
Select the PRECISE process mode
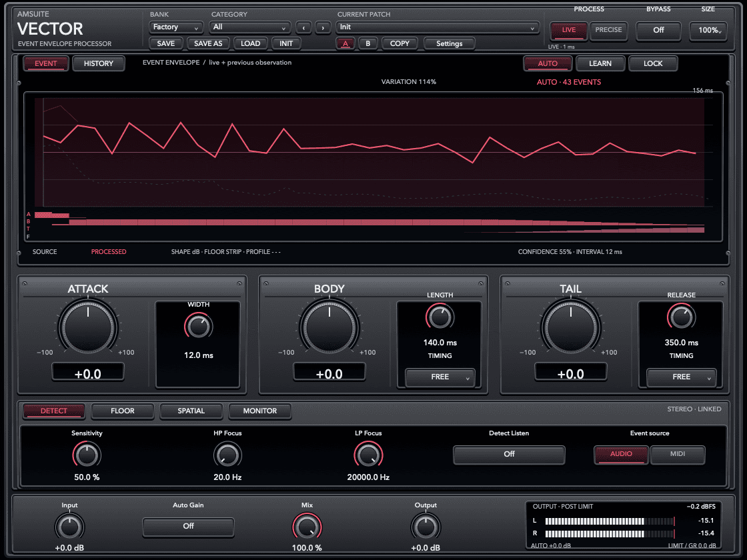click(x=608, y=31)
